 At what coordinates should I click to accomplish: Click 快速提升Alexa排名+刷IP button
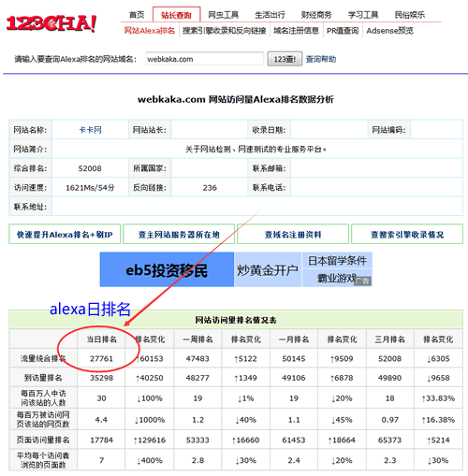click(65, 234)
